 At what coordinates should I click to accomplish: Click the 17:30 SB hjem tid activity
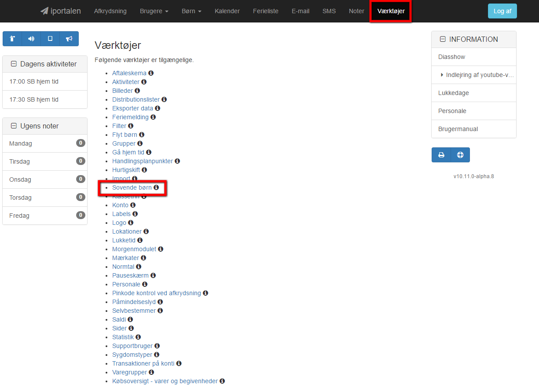[45, 99]
